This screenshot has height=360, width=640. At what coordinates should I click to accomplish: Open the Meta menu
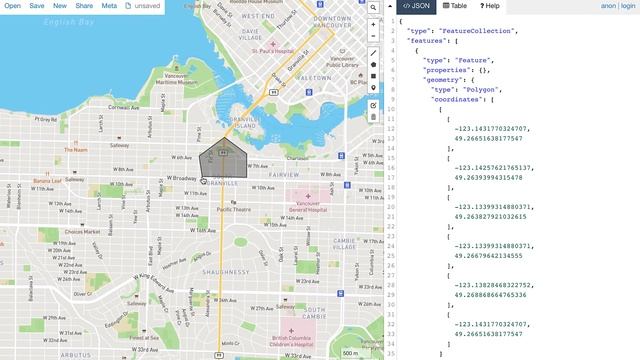click(x=109, y=6)
